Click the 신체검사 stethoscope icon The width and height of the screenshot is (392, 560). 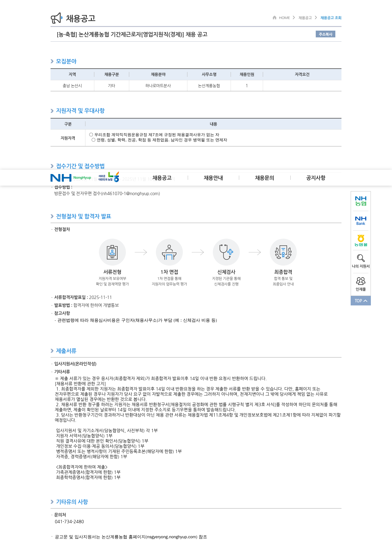tap(226, 252)
